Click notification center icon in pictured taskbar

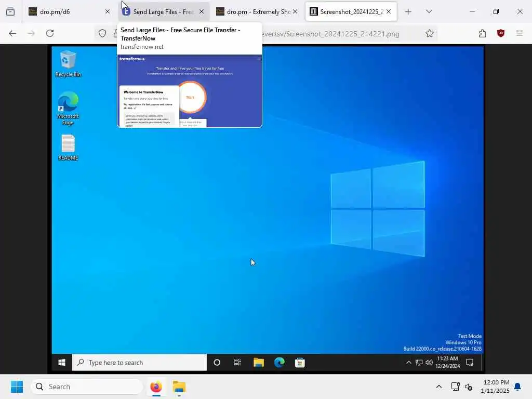[x=470, y=363]
